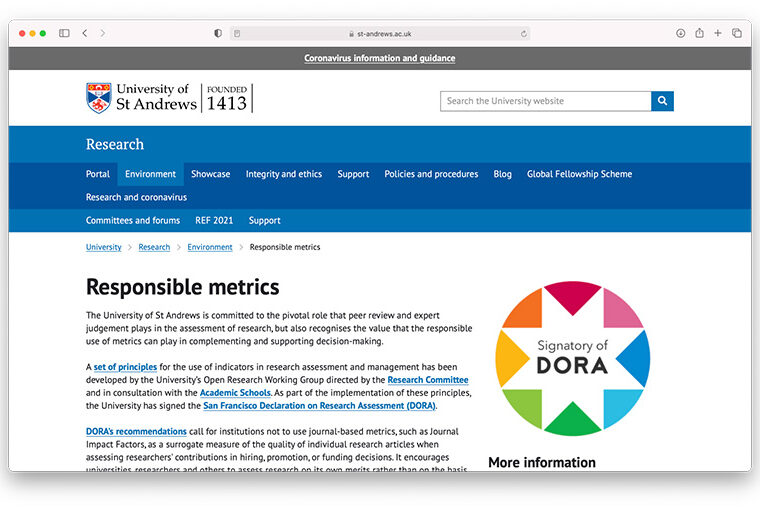Click the blue magnifier search button
760x509 pixels.
[662, 101]
